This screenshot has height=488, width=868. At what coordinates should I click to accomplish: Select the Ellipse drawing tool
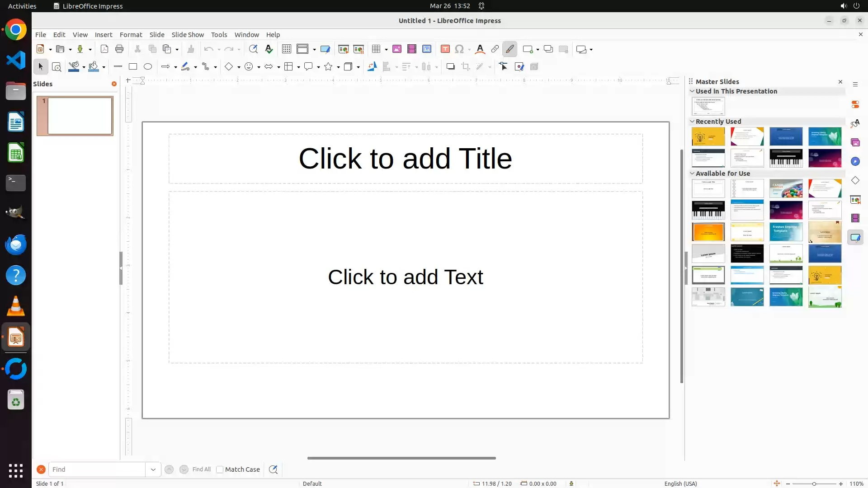tap(148, 66)
